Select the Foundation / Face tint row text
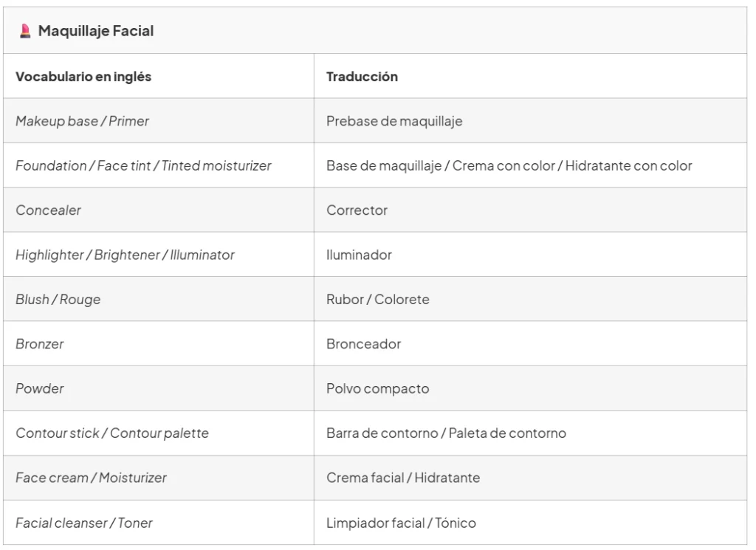The height and width of the screenshot is (550, 756). point(143,166)
